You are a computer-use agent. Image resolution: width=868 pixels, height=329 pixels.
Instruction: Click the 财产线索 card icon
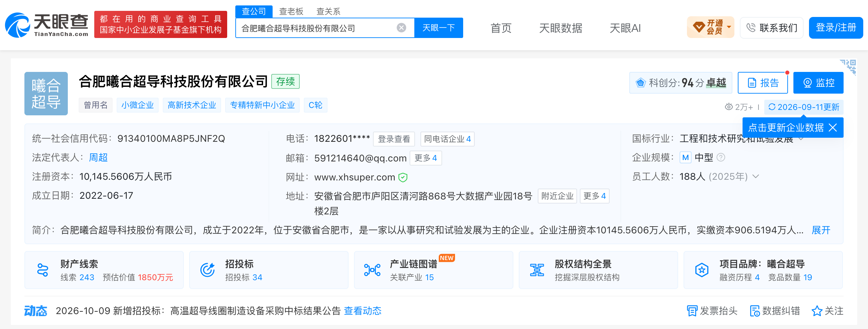click(43, 270)
